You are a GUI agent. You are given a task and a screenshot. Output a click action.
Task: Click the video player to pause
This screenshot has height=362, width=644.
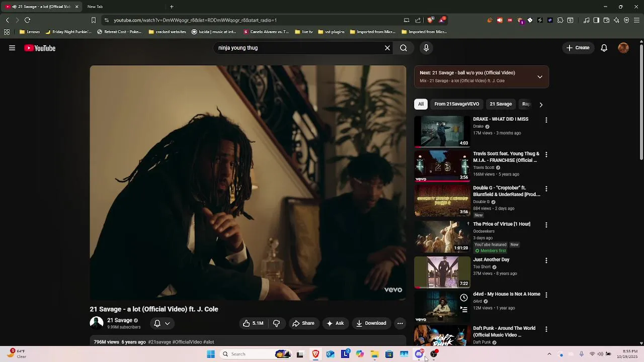248,183
